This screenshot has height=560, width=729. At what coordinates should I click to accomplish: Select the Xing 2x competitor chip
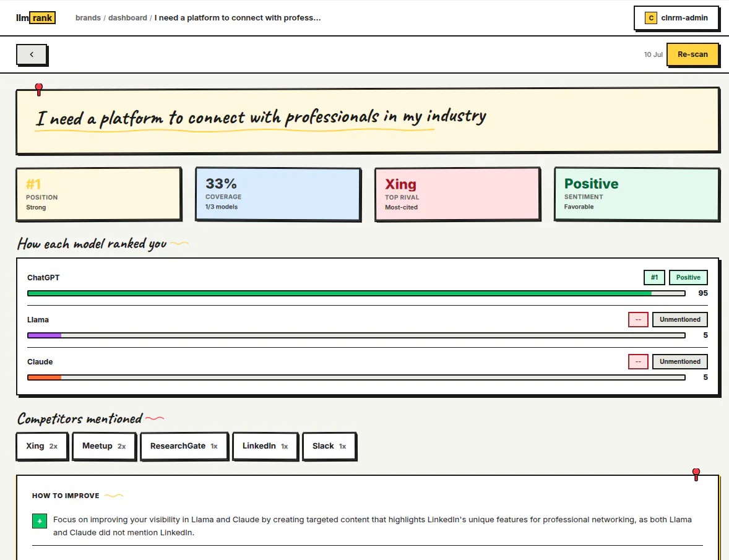42,446
